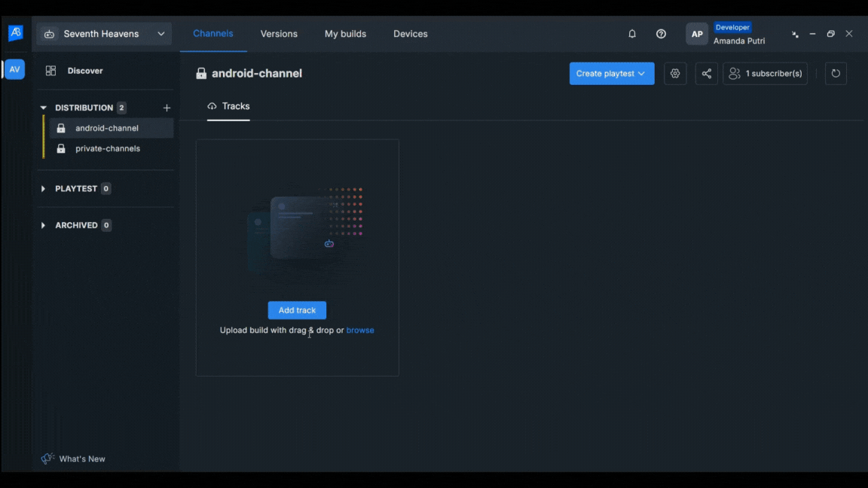Collapse the DISTRIBUTION section
868x488 pixels.
point(43,108)
